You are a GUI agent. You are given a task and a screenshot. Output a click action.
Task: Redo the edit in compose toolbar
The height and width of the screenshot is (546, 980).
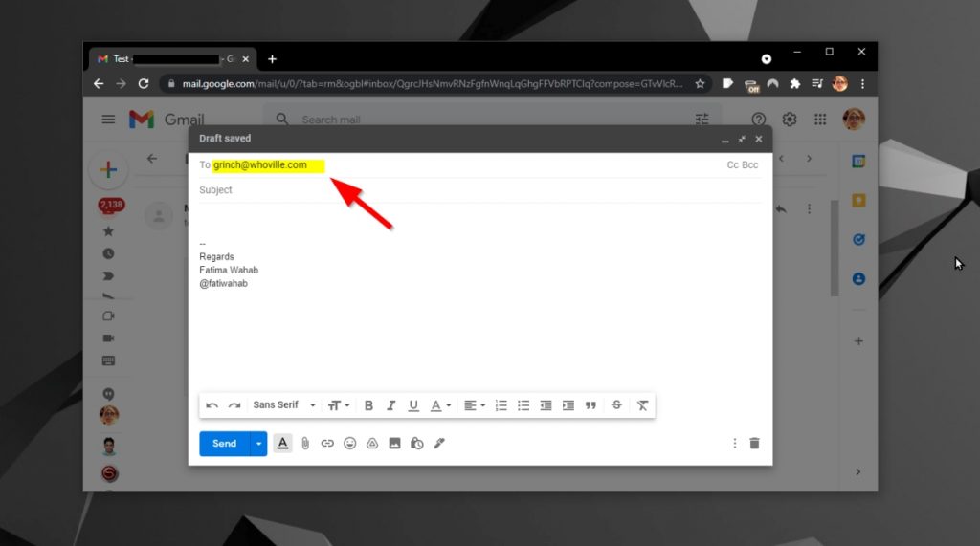(x=234, y=405)
